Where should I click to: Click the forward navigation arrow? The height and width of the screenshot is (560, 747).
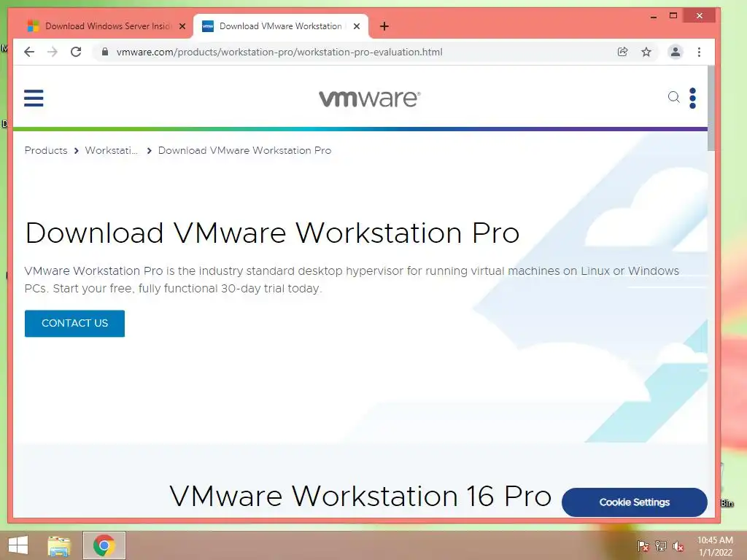pyautogui.click(x=53, y=52)
